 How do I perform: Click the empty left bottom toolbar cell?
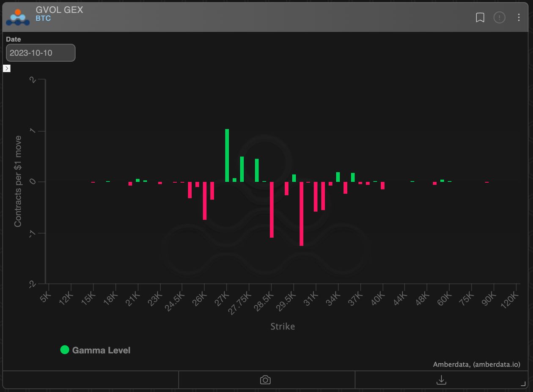coord(91,380)
